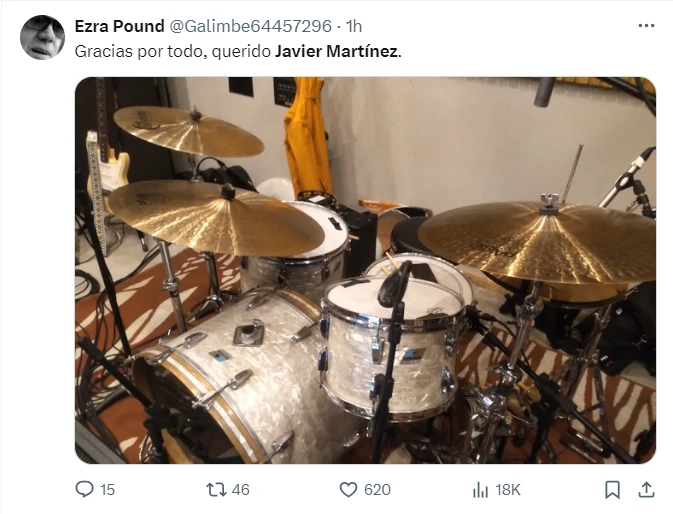Bookmark this tweet
The image size is (673, 514).
click(x=612, y=489)
